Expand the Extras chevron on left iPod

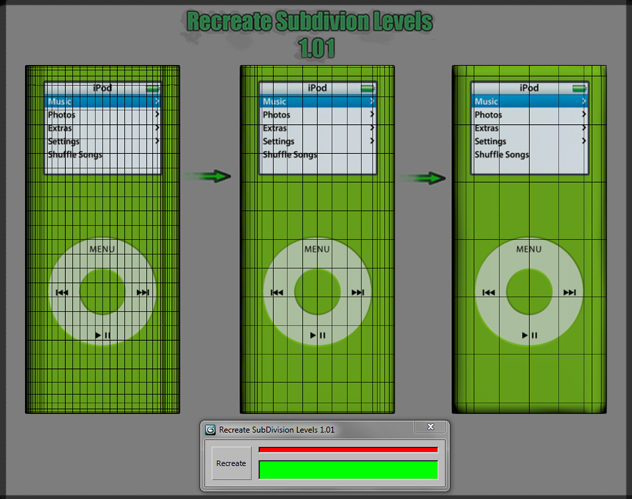[158, 129]
